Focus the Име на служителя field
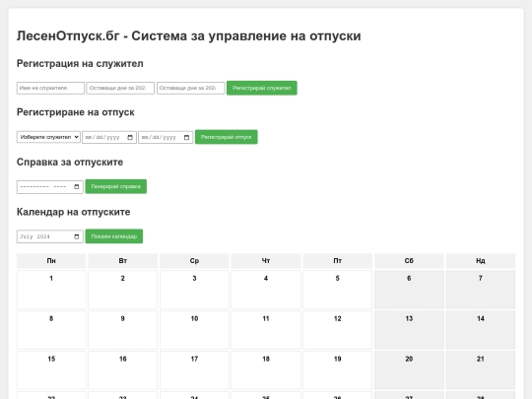532x399 pixels. pyautogui.click(x=50, y=88)
